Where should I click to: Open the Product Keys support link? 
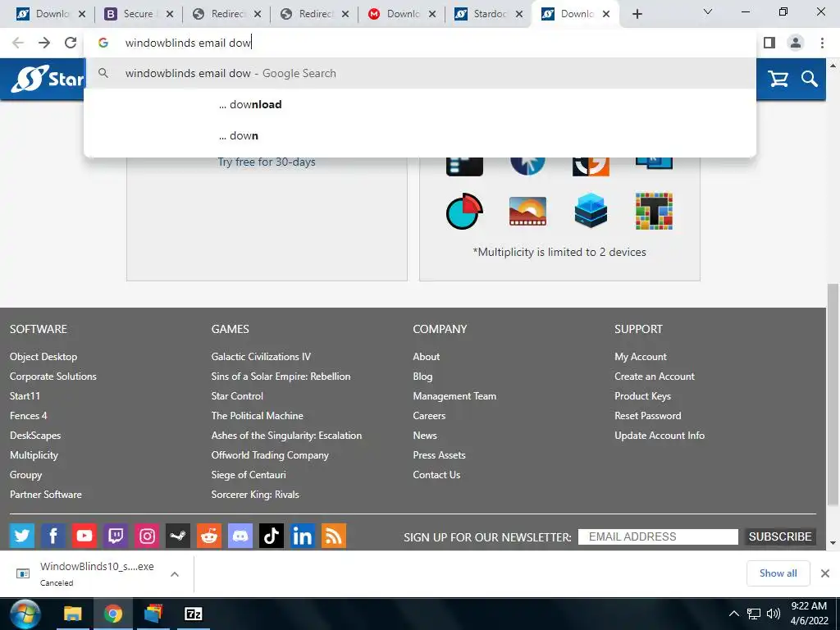[x=642, y=396]
